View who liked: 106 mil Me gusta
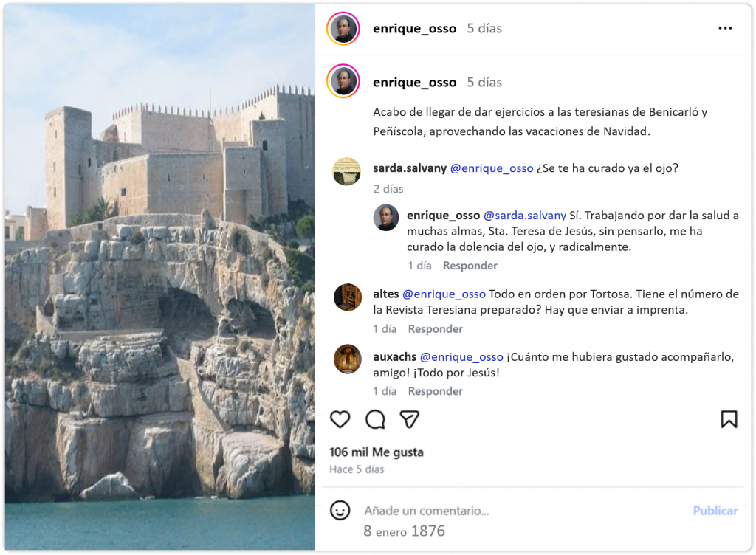756x555 pixels. tap(377, 452)
